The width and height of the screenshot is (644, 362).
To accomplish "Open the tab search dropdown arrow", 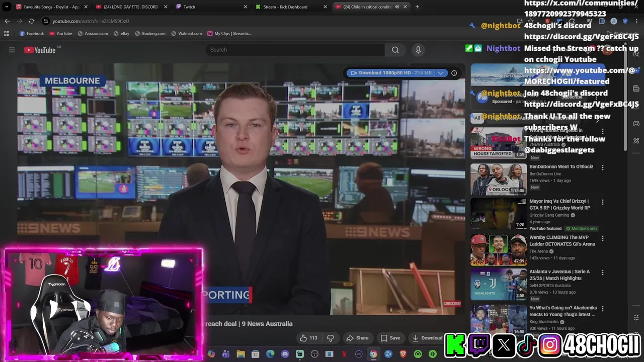I will 7,7.
